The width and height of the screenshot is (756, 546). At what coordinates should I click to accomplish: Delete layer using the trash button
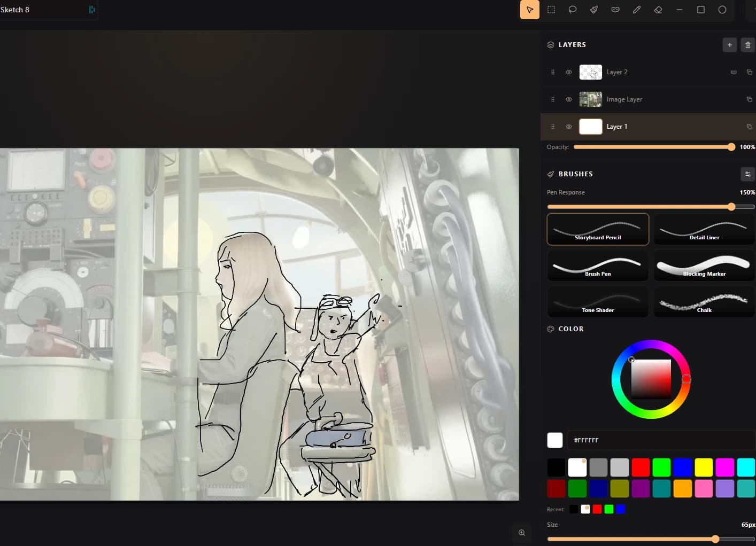[x=748, y=45]
